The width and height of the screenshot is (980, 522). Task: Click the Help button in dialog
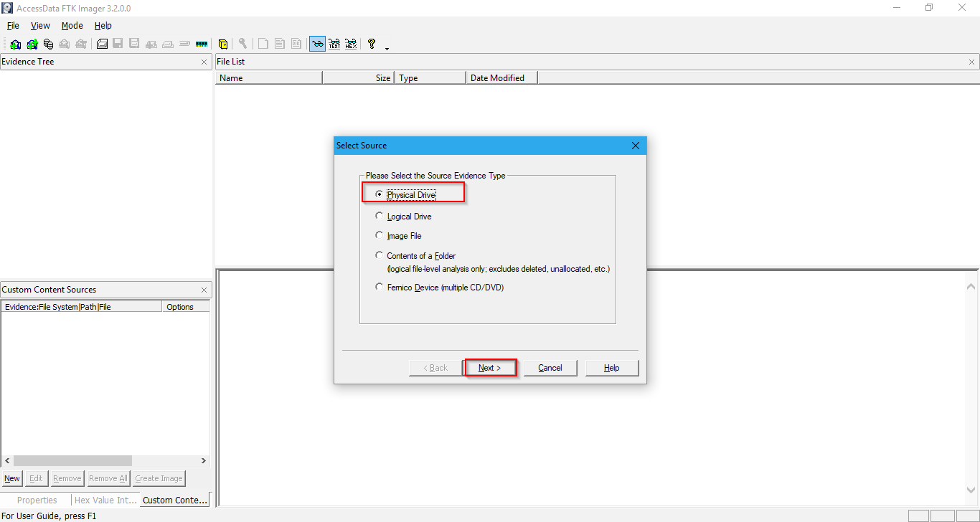tap(611, 368)
